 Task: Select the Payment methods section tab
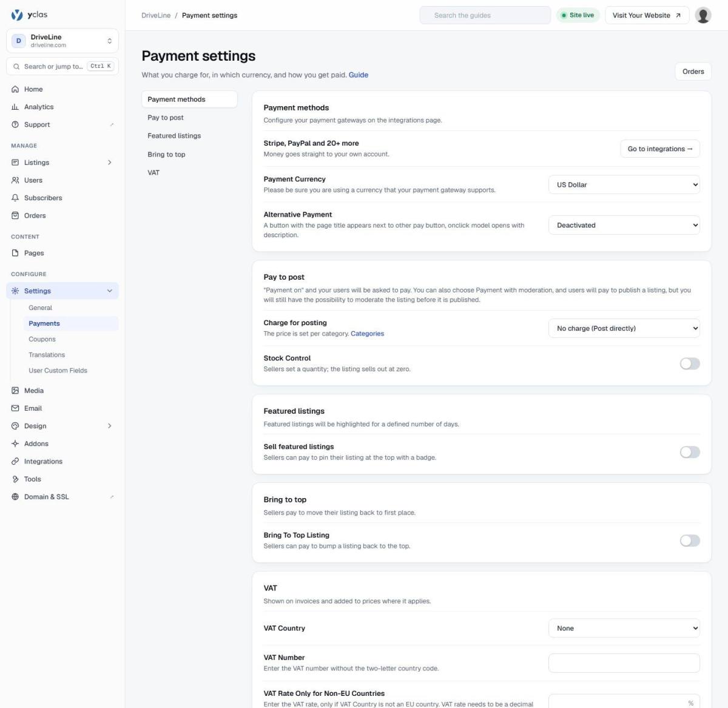click(x=189, y=99)
